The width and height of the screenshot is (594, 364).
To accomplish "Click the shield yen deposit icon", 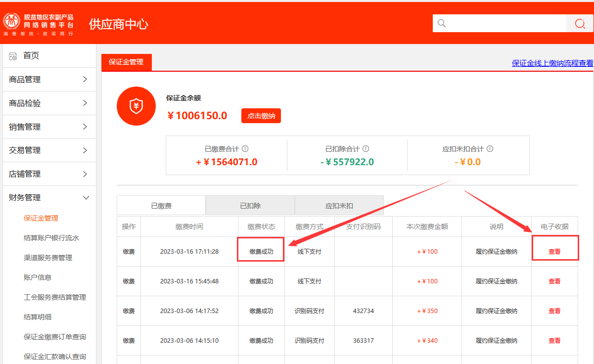I will coord(136,106).
